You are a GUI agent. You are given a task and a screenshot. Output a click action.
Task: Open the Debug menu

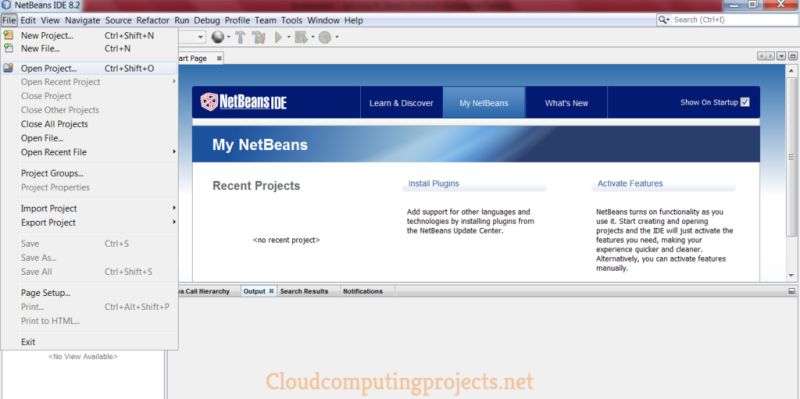(207, 20)
